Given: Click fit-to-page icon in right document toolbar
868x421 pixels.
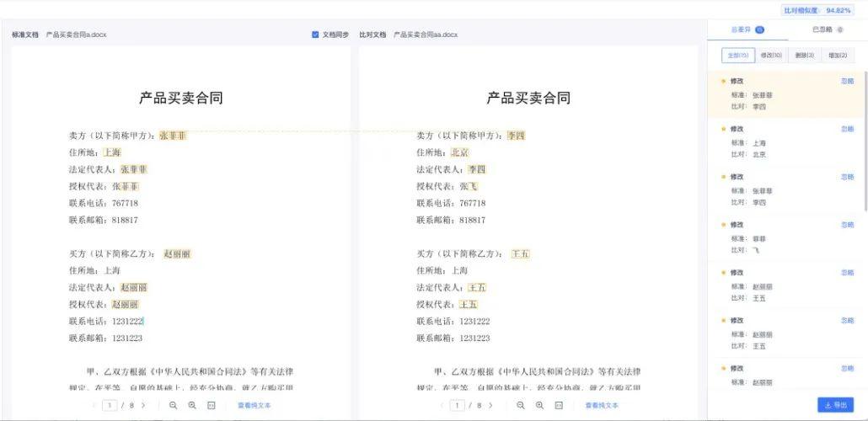Looking at the screenshot, I should [559, 406].
